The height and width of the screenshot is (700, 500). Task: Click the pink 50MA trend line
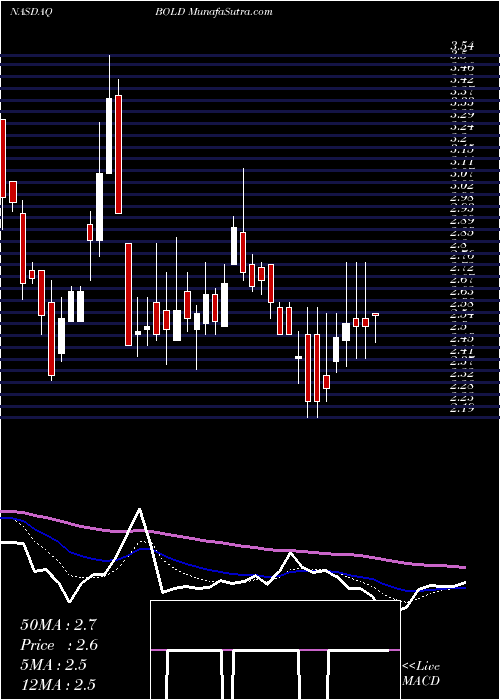pyautogui.click(x=232, y=544)
